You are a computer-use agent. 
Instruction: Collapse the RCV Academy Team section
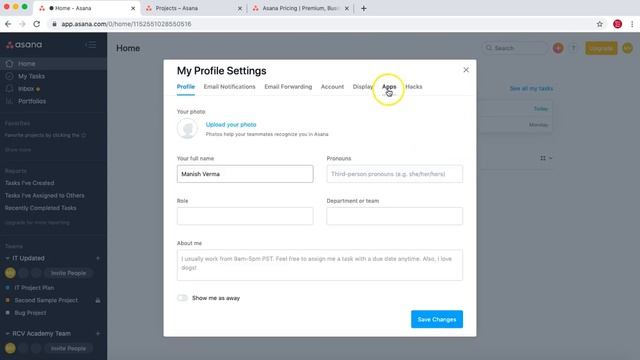7,333
